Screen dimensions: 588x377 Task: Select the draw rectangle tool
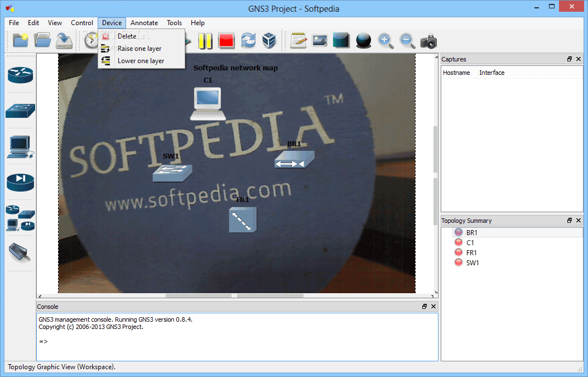tap(341, 41)
